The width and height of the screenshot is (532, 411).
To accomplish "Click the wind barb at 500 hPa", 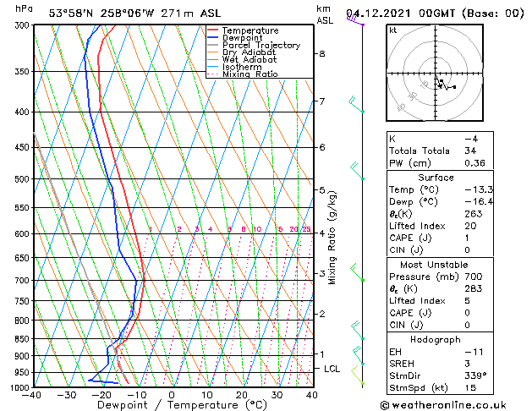I will (x=357, y=171).
